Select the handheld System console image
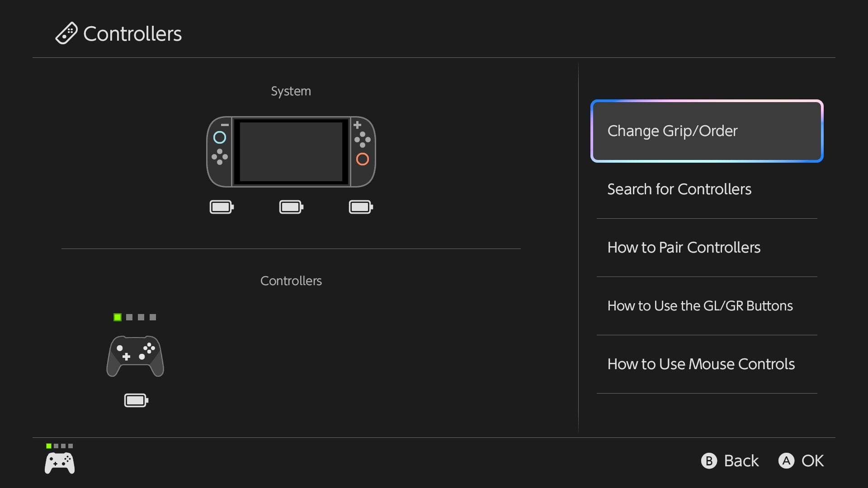The height and width of the screenshot is (488, 868). pos(291,151)
